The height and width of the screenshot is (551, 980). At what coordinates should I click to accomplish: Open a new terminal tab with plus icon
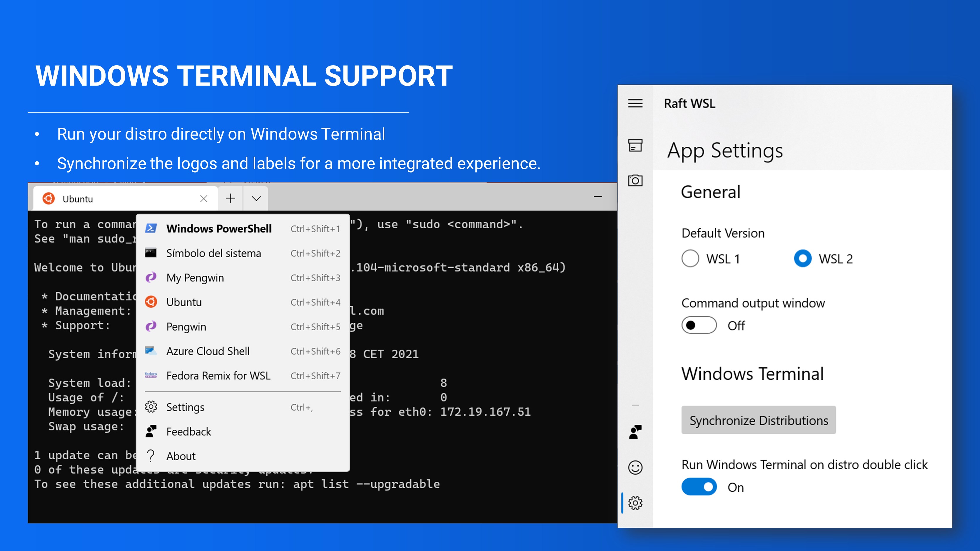coord(230,198)
